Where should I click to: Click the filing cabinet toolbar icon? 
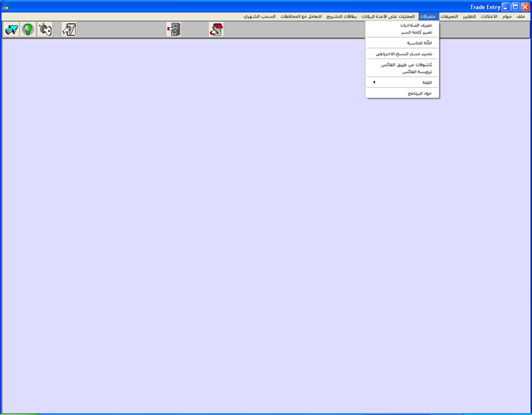click(x=174, y=29)
